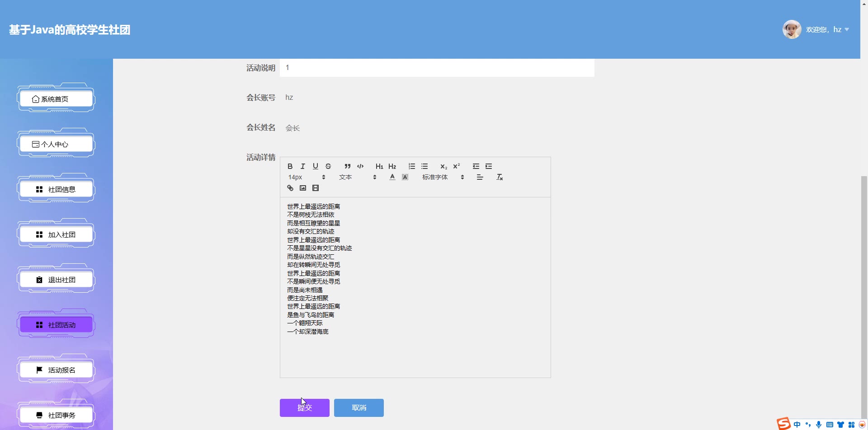This screenshot has width=868, height=430.
Task: Toggle underline formatting in the editor
Action: 316,166
